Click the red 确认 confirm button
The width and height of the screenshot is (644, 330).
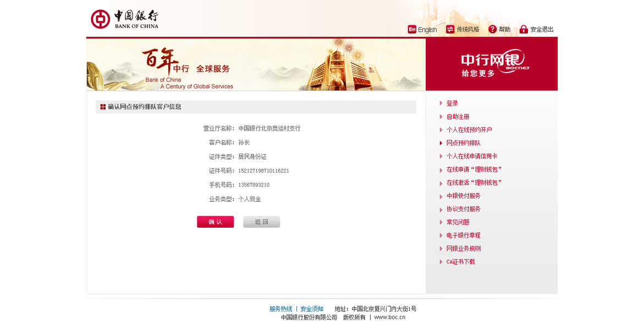pyautogui.click(x=215, y=222)
